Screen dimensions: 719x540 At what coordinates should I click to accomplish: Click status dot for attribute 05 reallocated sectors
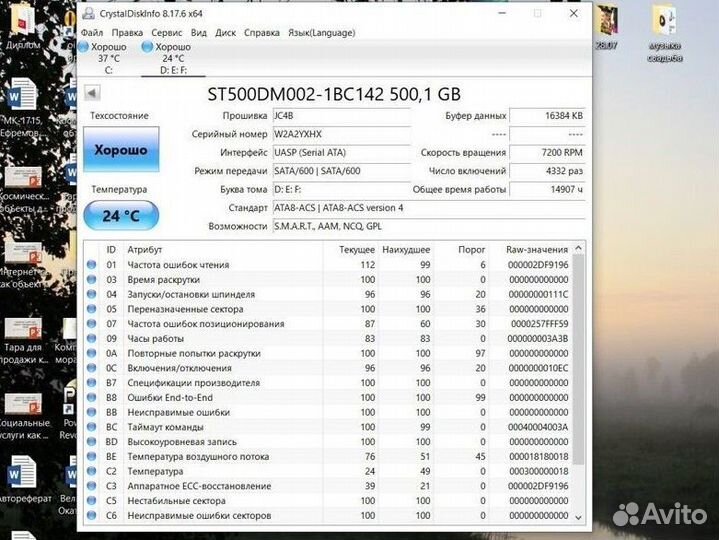coord(92,309)
